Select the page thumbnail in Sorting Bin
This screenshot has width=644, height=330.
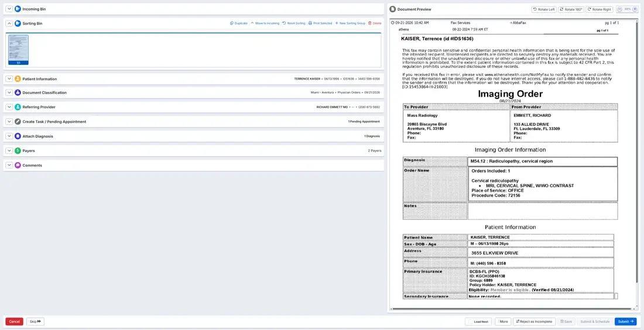(x=19, y=50)
